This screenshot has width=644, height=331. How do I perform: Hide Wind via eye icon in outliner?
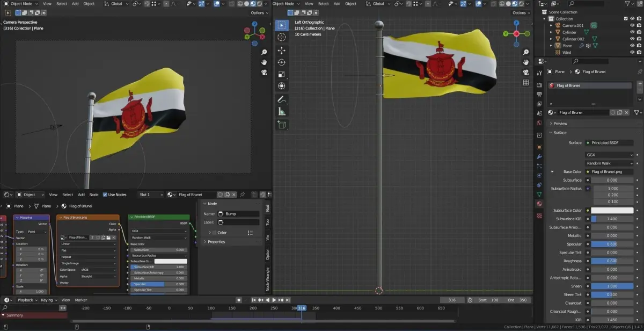(x=632, y=53)
